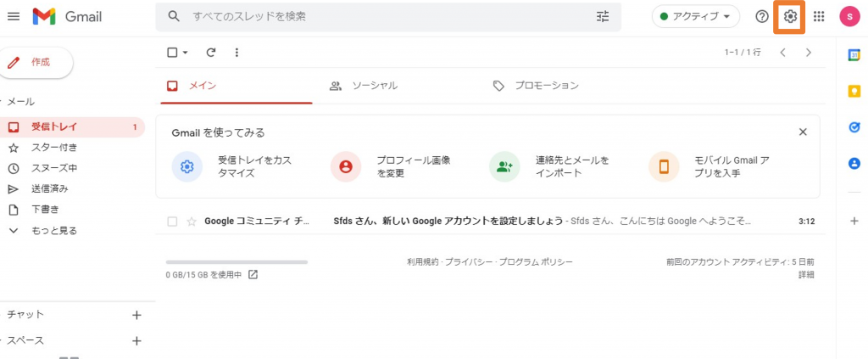Select the Google コミュニティ email checkbox
The image size is (868, 359).
pyautogui.click(x=172, y=222)
